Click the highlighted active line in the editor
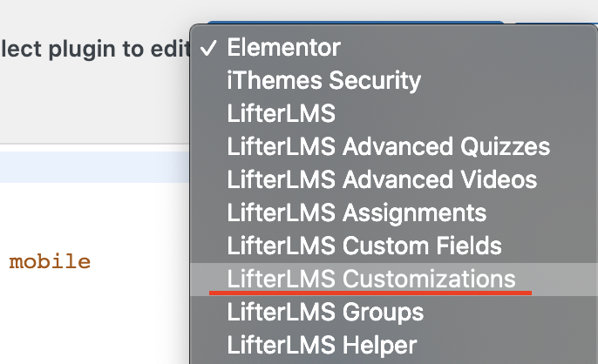 [x=94, y=167]
